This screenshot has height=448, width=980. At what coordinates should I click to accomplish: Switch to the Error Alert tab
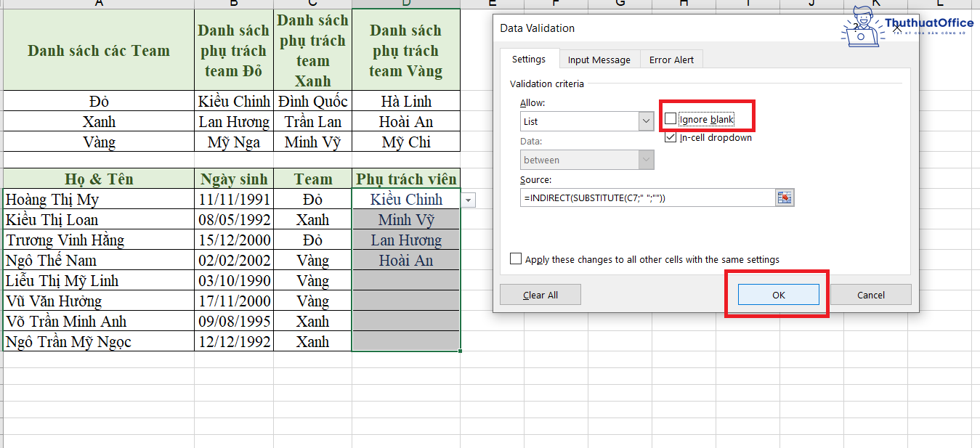coord(671,59)
